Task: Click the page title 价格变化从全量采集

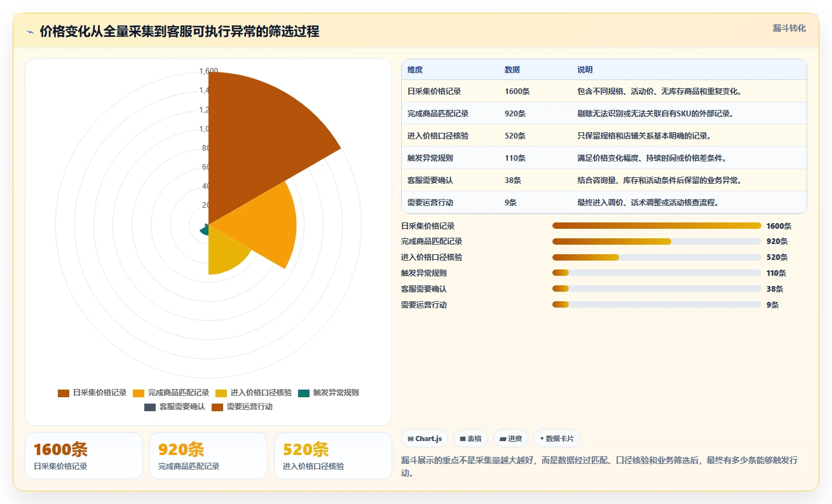Action: (179, 31)
